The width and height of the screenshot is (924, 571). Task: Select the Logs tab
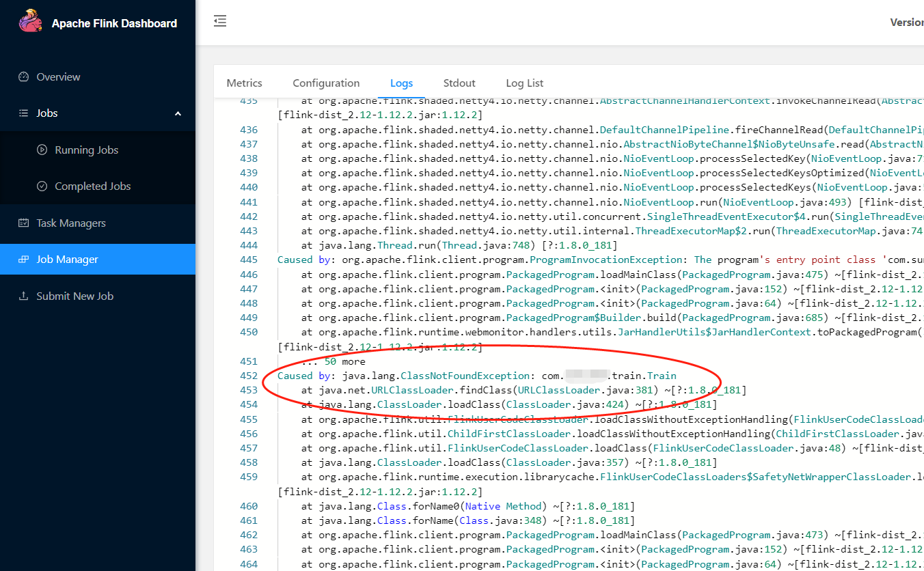(x=401, y=83)
